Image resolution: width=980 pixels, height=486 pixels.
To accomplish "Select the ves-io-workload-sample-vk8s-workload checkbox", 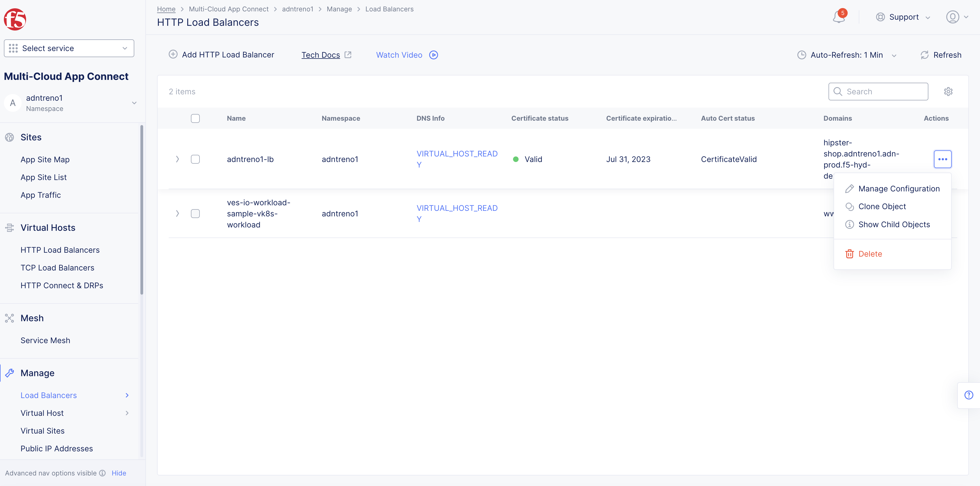I will click(x=195, y=214).
